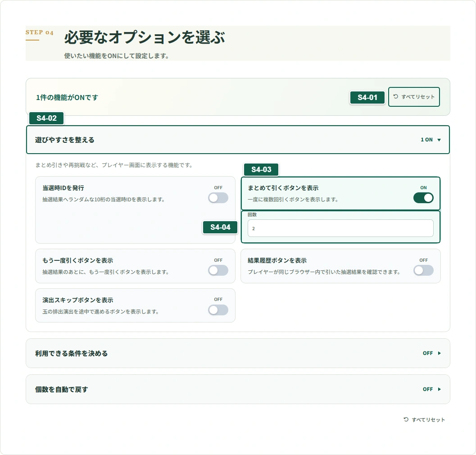
Task: Enable もう一度引くボタンを表示 switch
Action: [x=218, y=270]
